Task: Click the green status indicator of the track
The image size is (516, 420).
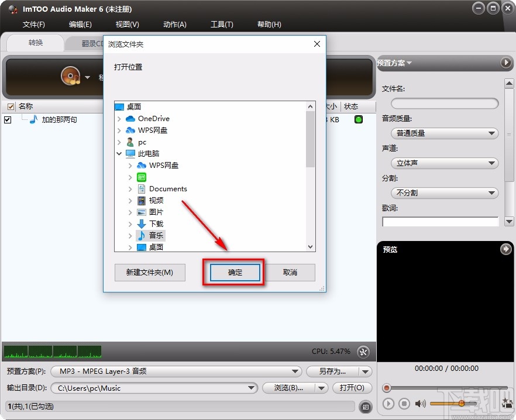Action: tap(357, 119)
